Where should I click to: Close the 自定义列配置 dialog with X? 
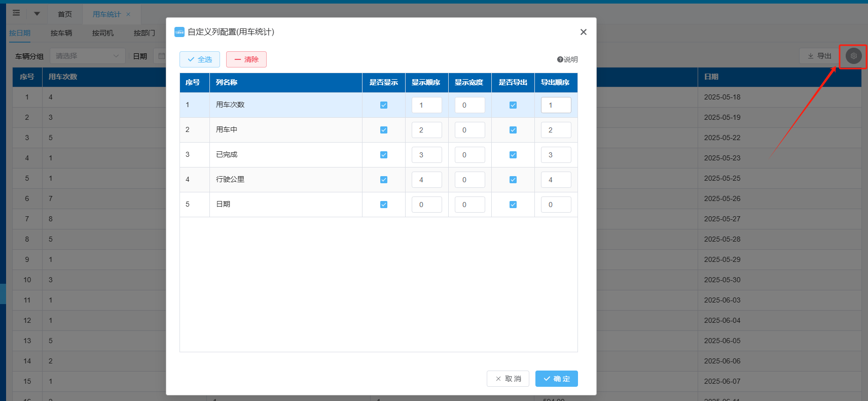(583, 32)
